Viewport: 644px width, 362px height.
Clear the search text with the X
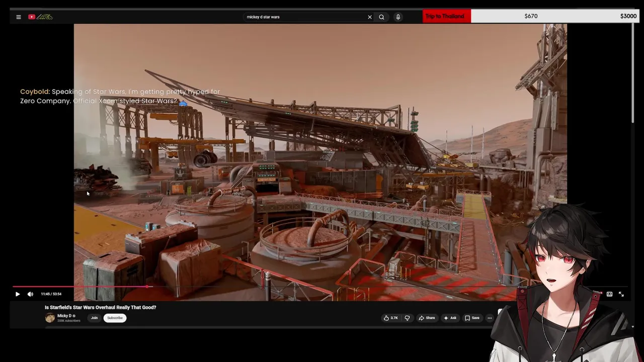370,17
